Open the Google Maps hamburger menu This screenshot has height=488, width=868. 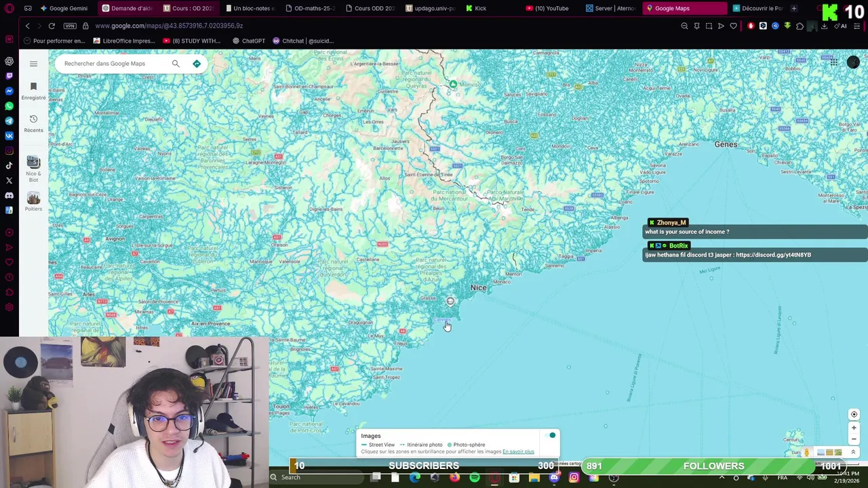[33, 64]
